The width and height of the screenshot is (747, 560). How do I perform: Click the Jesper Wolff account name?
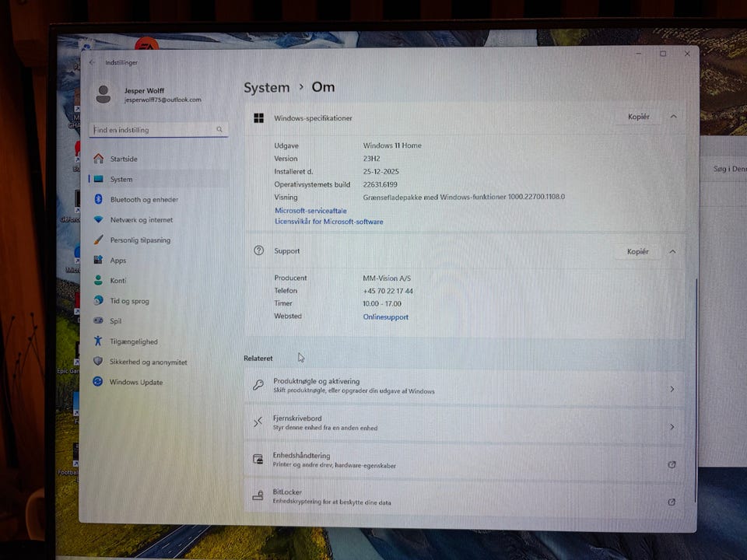click(144, 90)
